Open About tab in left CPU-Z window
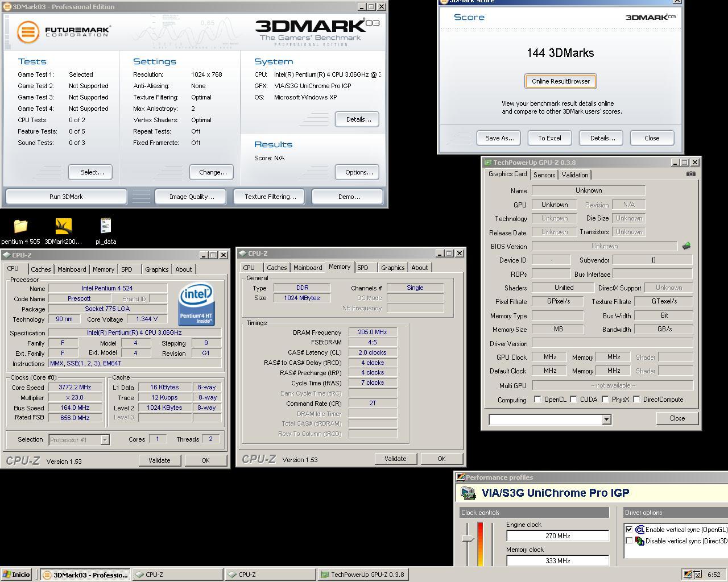 pos(183,269)
